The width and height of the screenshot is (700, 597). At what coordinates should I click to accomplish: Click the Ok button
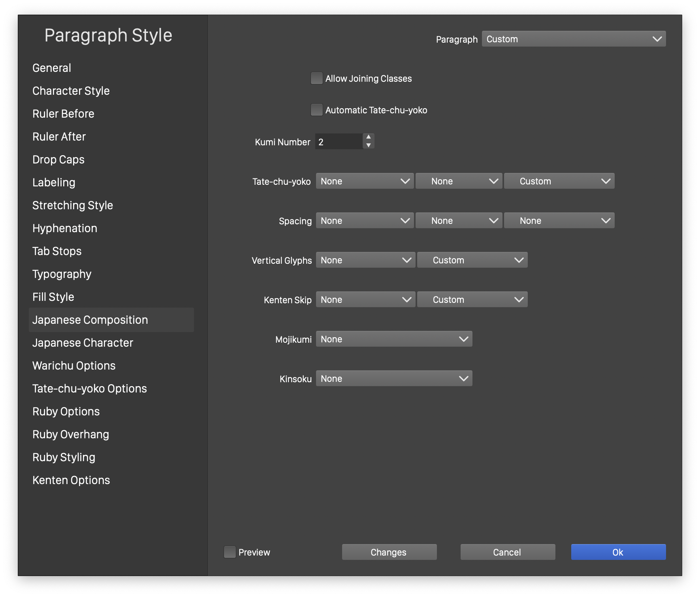point(618,552)
